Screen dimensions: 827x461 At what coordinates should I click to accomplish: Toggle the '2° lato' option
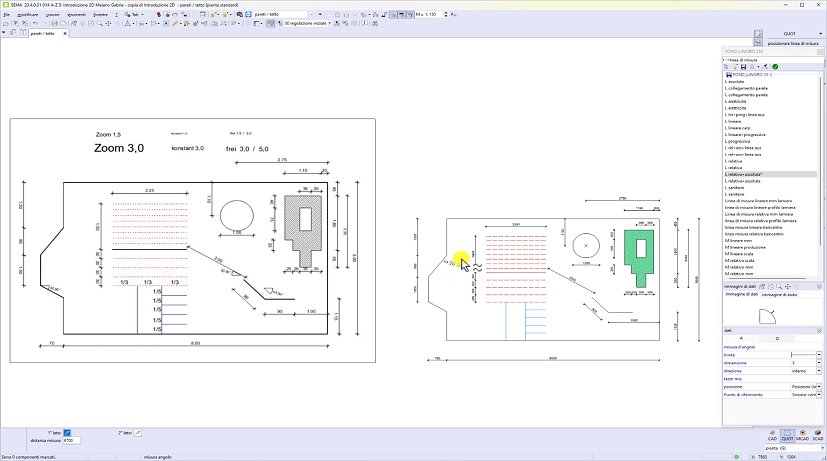click(137, 431)
